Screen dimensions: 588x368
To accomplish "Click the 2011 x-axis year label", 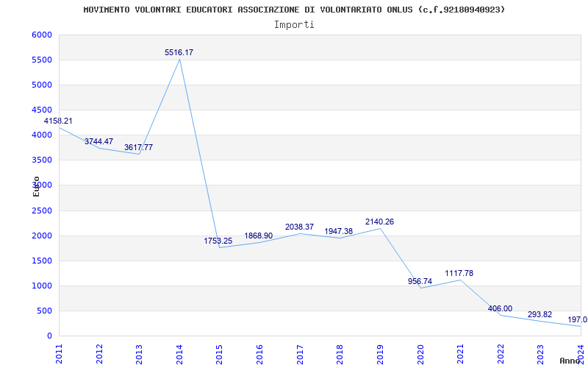I will coord(59,355).
